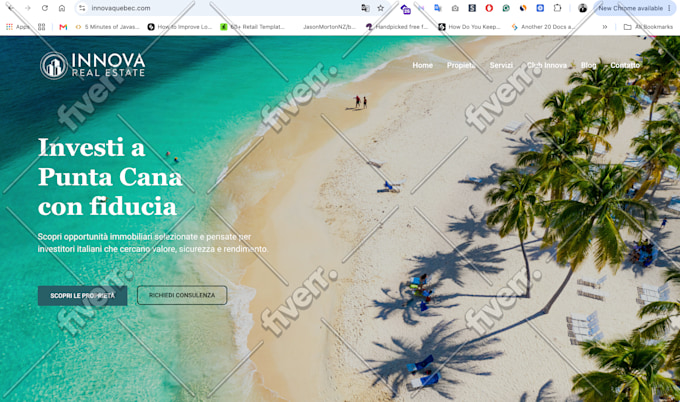Click the browser forward arrow
Screen dimensions: 680x402
pyautogui.click(x=28, y=8)
